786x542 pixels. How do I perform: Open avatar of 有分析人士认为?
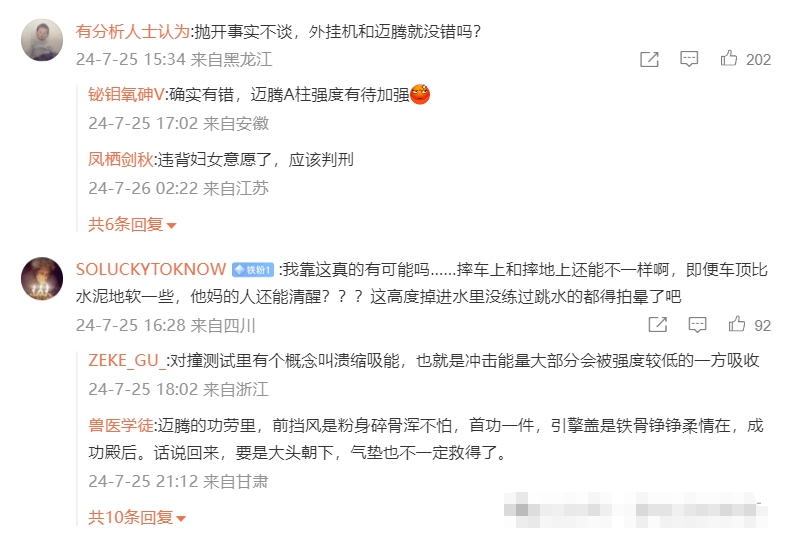pyautogui.click(x=42, y=40)
